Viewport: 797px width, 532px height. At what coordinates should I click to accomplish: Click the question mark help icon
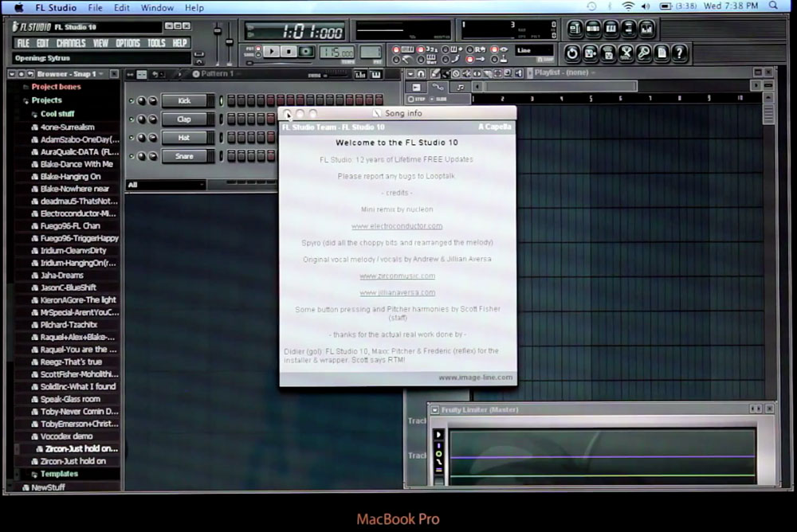pyautogui.click(x=679, y=53)
